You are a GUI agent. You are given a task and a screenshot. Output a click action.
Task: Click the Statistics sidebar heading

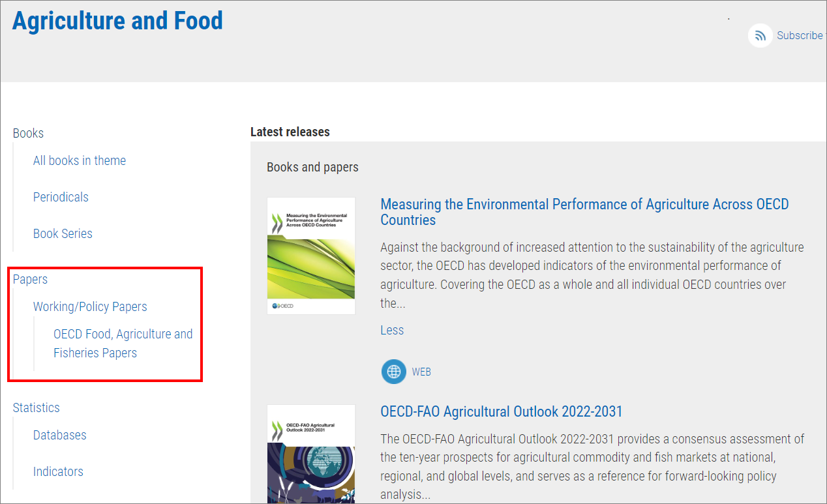36,408
